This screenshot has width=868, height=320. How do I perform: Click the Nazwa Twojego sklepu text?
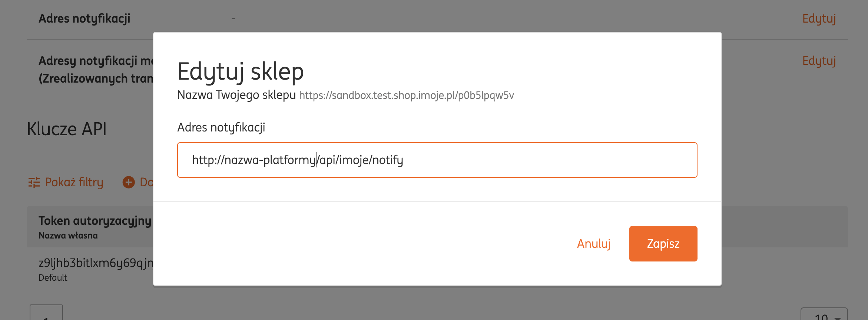[236, 95]
